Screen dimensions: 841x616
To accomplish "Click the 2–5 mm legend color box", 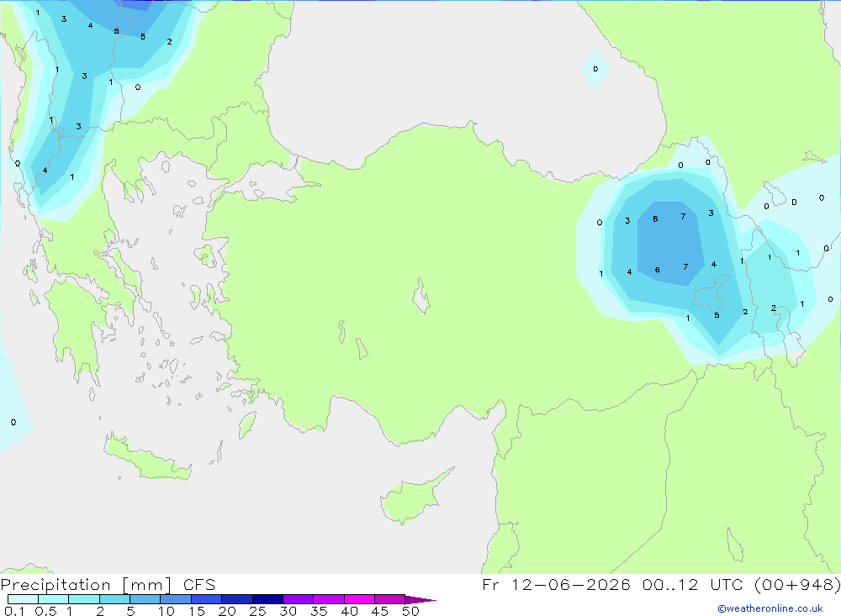I will 114,599.
